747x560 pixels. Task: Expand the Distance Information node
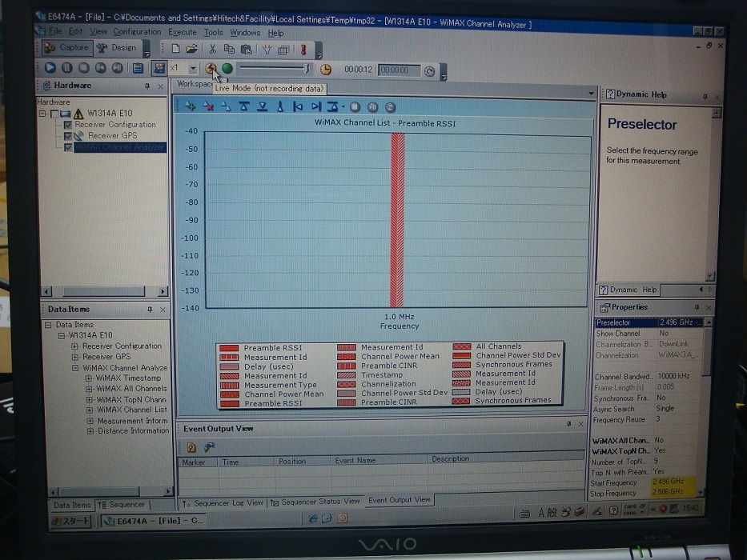point(90,431)
